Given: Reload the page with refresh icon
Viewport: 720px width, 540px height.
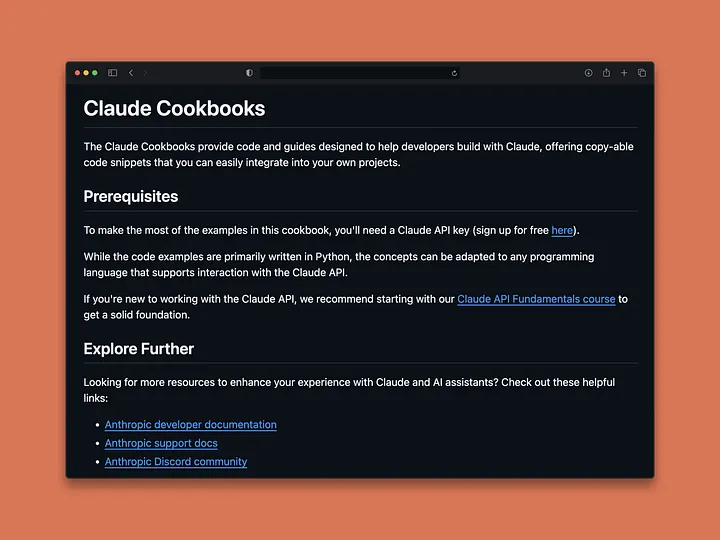Looking at the screenshot, I should click(x=454, y=73).
